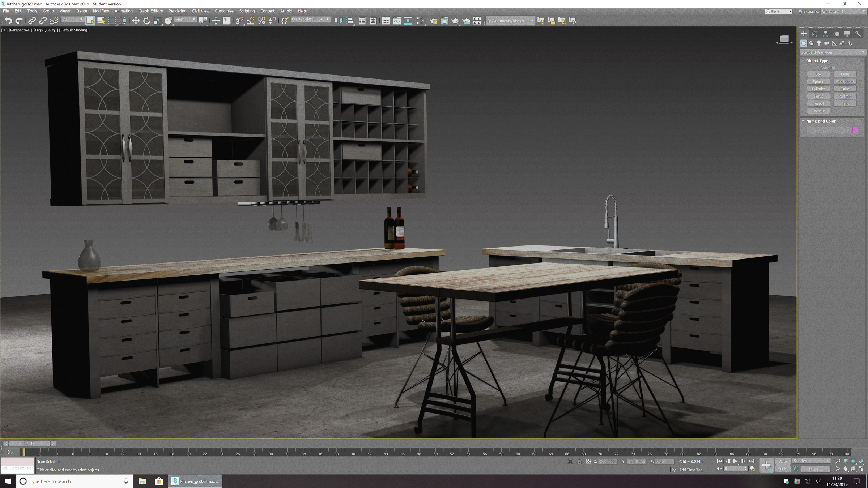The image size is (868, 488).
Task: Open the Scripting menu
Action: coord(247,11)
